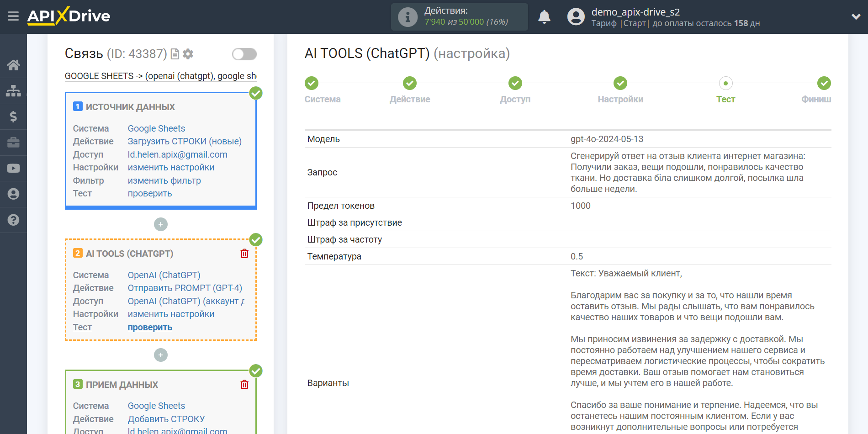Click изменить фильтр link
Screen dimensions: 868x434
[x=164, y=180]
